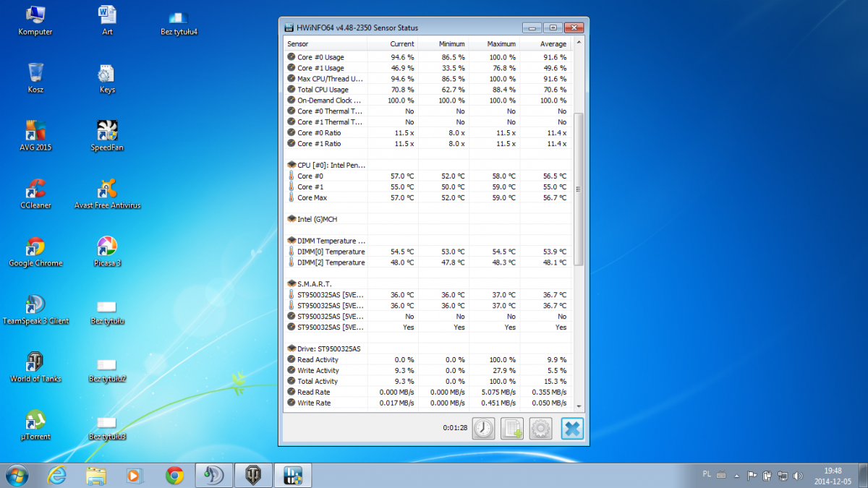Select the Total CPU Usage row
The height and width of the screenshot is (488, 868).
pyautogui.click(x=427, y=90)
